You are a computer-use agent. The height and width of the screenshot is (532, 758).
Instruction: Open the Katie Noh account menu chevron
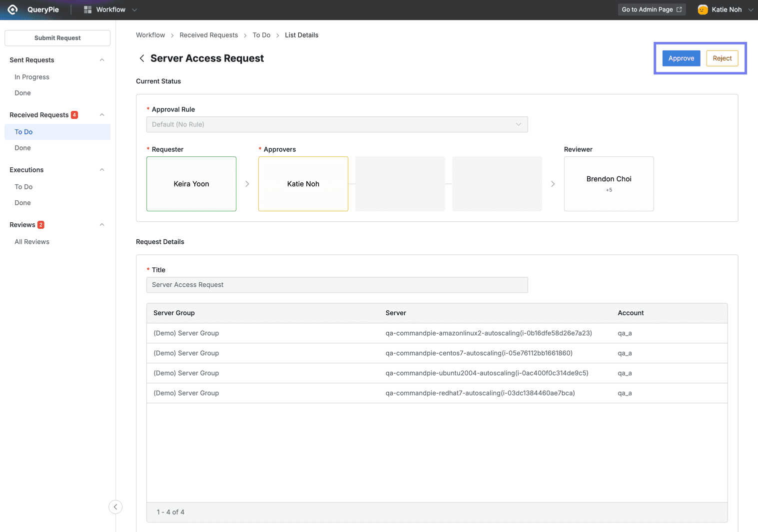click(x=751, y=9)
